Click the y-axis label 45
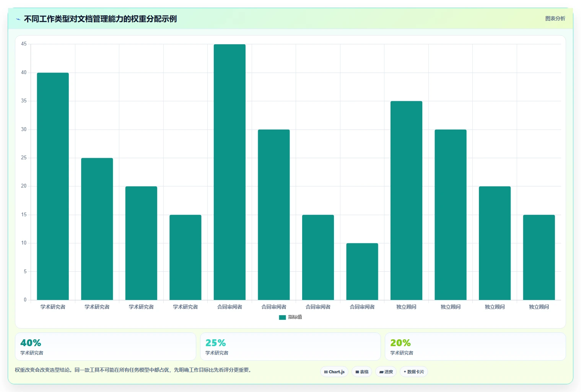The image size is (581, 392). pyautogui.click(x=24, y=44)
